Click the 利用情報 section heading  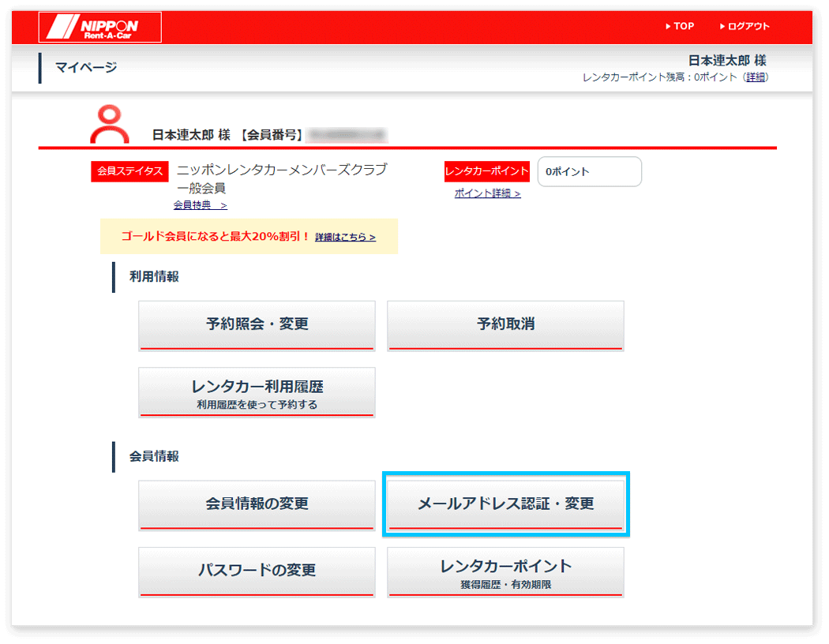155,277
